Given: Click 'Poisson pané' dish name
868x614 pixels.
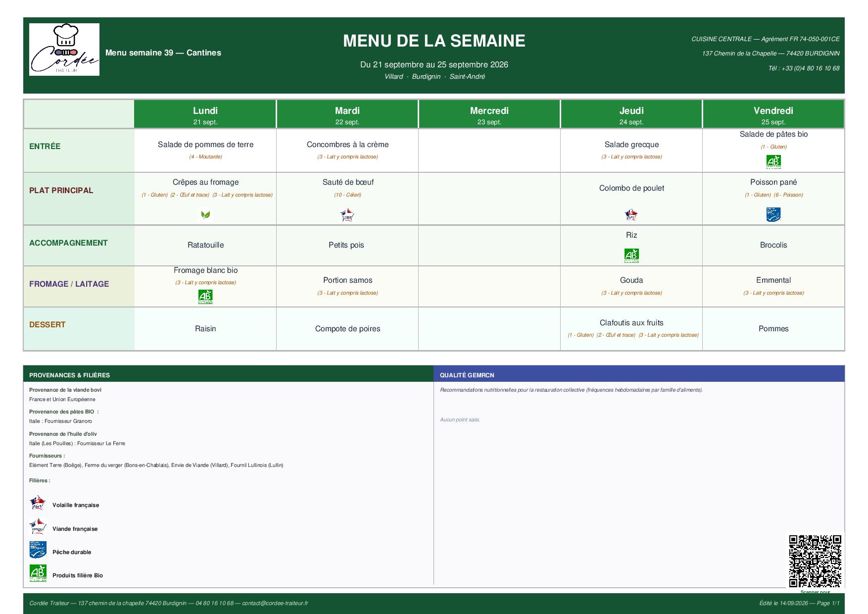Looking at the screenshot, I should pyautogui.click(x=773, y=182).
